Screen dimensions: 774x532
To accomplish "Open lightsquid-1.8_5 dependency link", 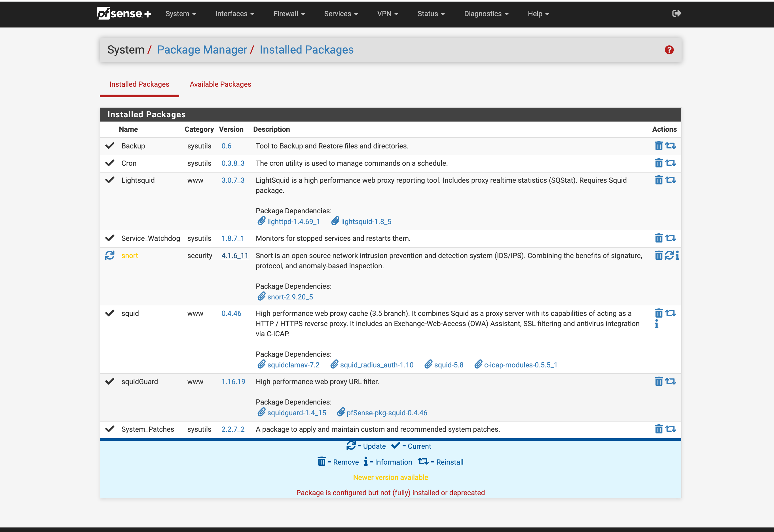I will [366, 222].
